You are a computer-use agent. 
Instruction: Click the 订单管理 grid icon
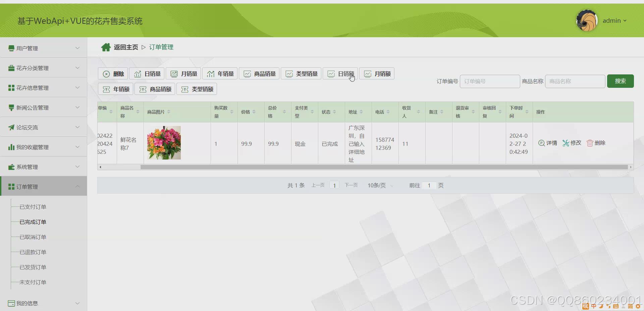(x=11, y=187)
